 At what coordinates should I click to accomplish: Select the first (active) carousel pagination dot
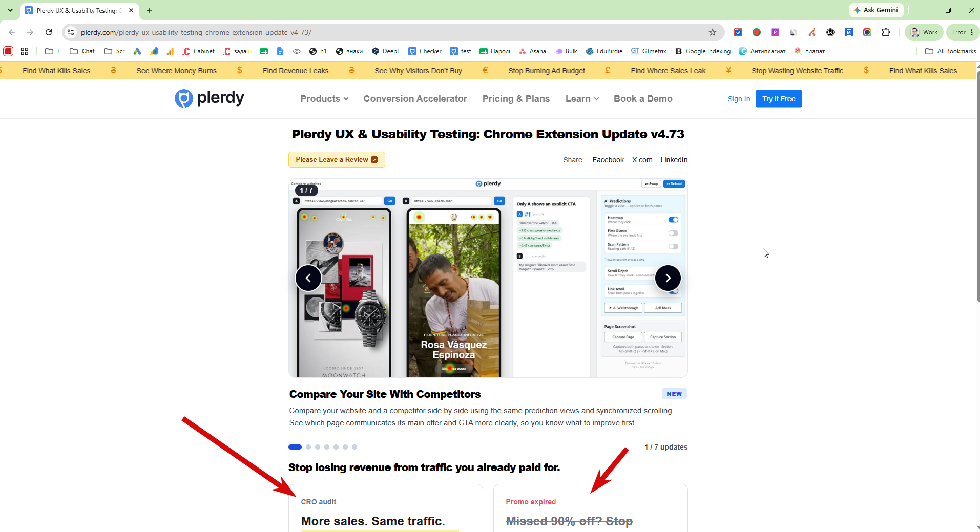[x=295, y=447]
